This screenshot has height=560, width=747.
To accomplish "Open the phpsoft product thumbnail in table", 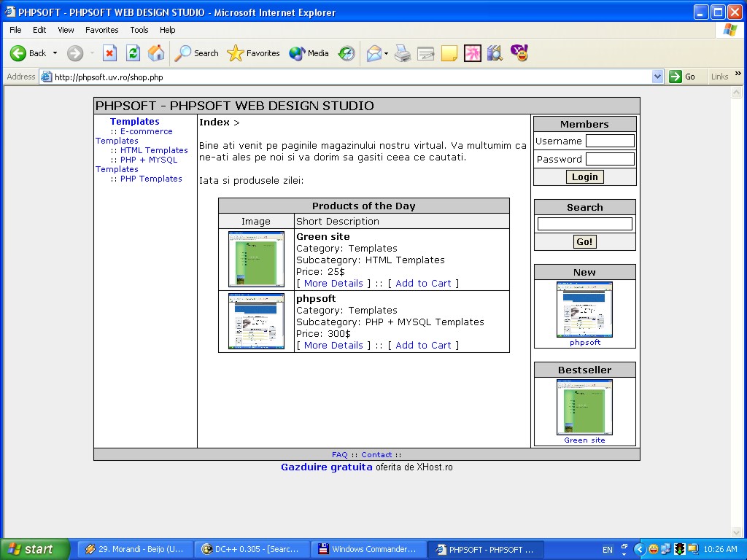I will 256,322.
